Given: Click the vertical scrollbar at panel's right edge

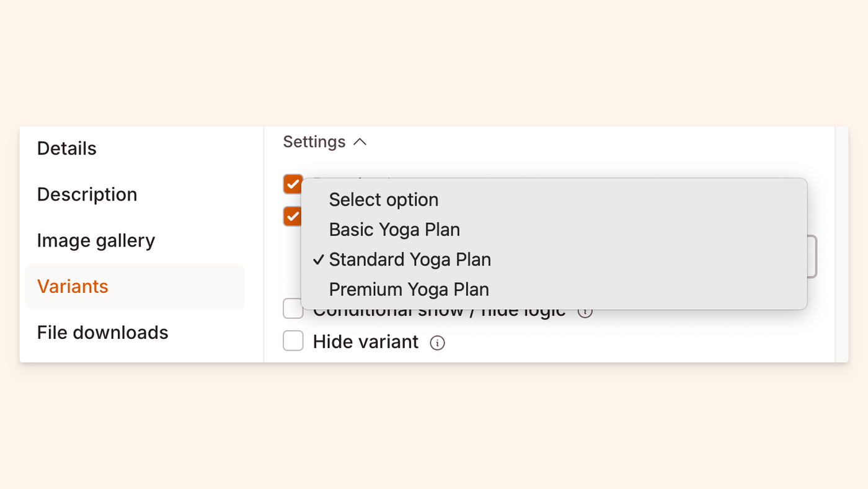Looking at the screenshot, I should pyautogui.click(x=841, y=244).
